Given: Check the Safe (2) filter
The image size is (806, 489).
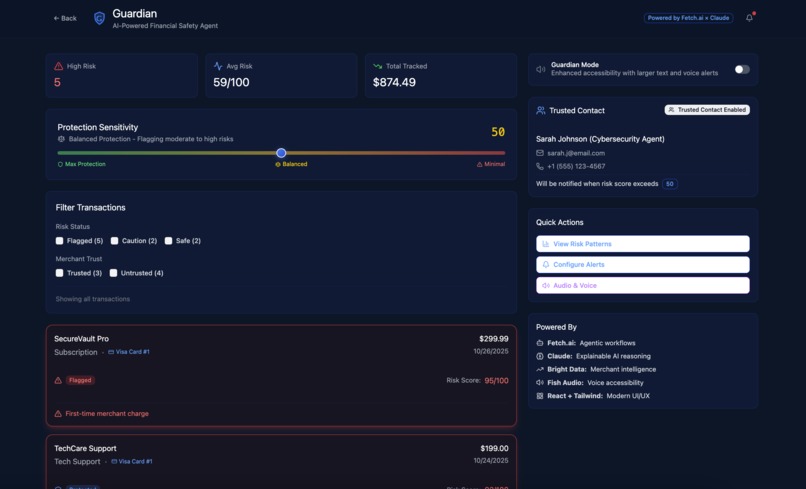Looking at the screenshot, I should [x=169, y=241].
